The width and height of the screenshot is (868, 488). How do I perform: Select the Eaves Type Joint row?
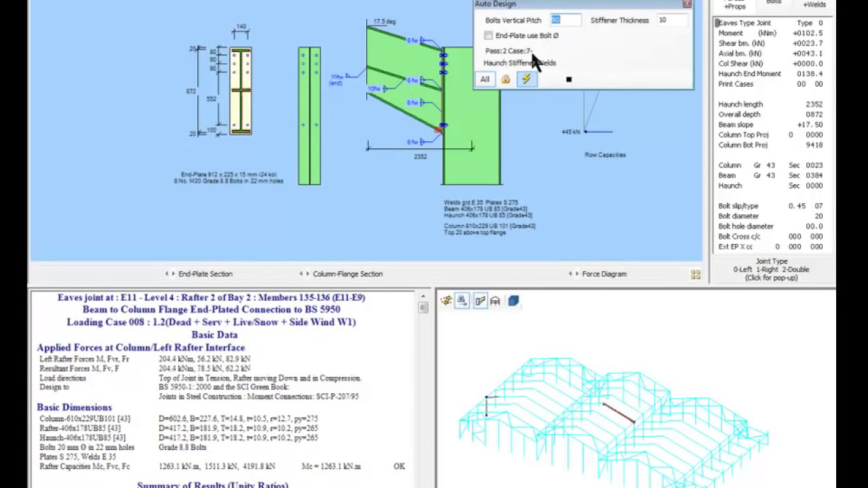[771, 23]
